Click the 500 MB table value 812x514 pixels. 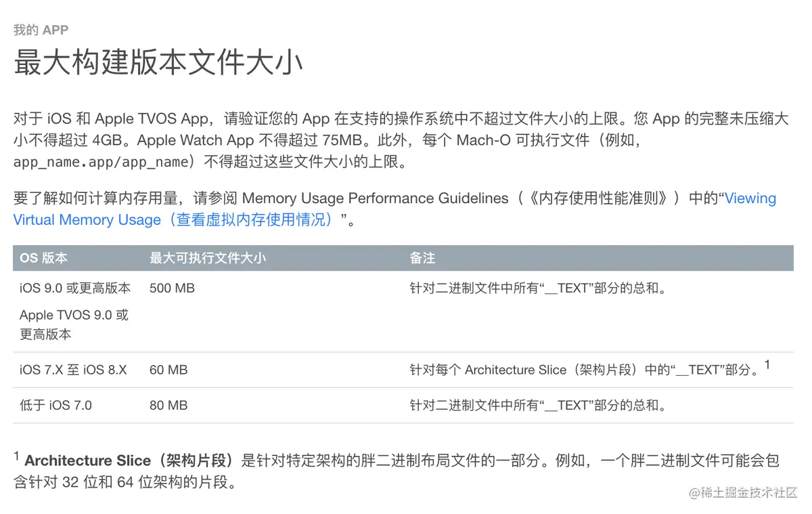pyautogui.click(x=172, y=288)
